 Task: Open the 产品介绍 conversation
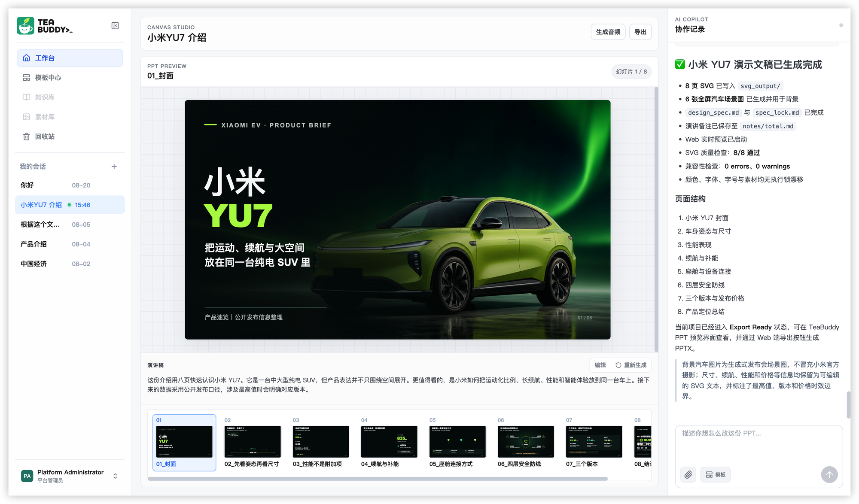70,244
